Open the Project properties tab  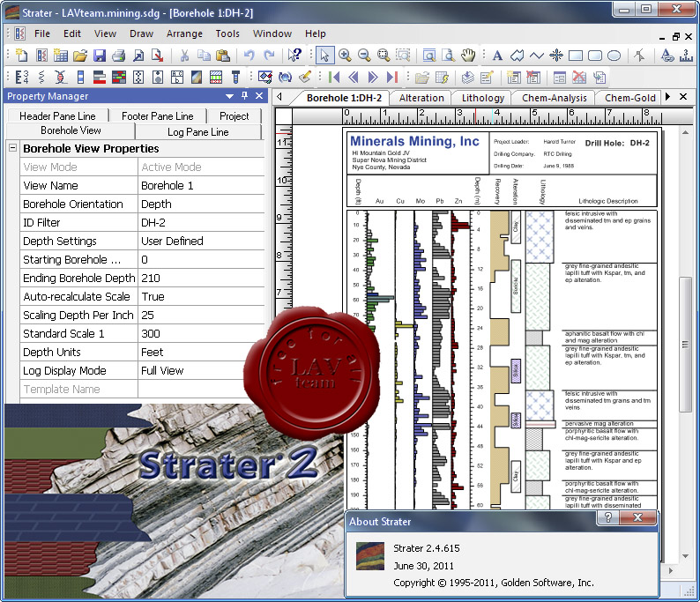coord(234,116)
